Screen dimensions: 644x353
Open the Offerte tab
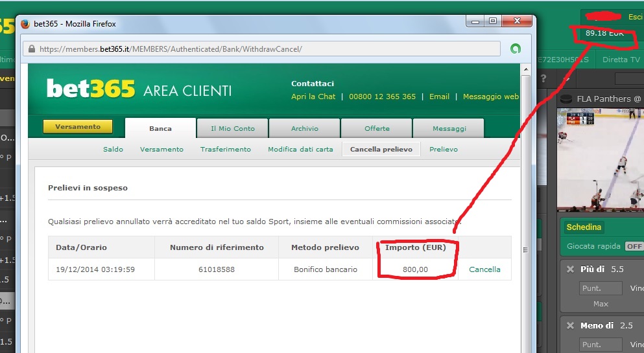click(377, 128)
